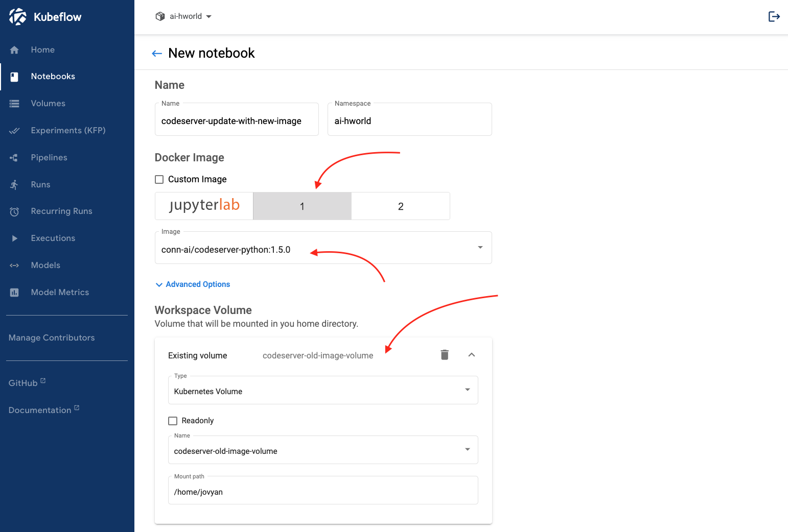Click the Home house icon in sidebar
Screen dimensions: 788x532
(x=14, y=50)
